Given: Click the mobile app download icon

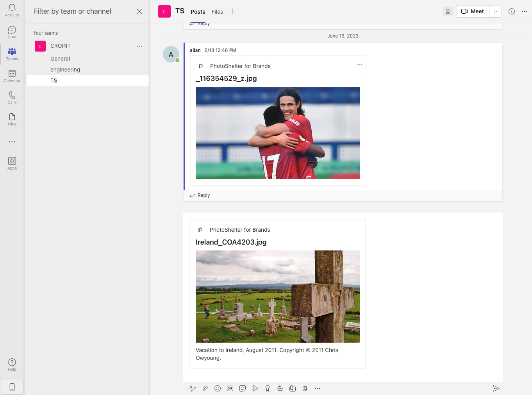Looking at the screenshot, I should coord(12,387).
